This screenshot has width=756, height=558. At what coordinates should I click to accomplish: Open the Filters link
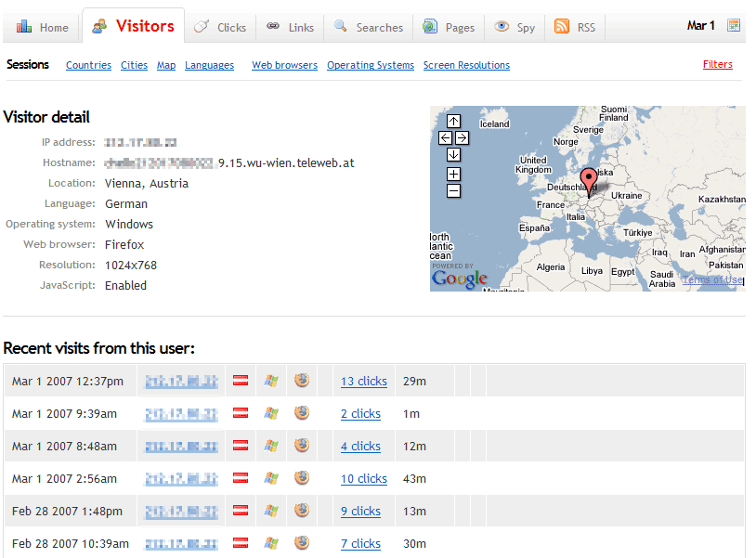pyautogui.click(x=717, y=65)
